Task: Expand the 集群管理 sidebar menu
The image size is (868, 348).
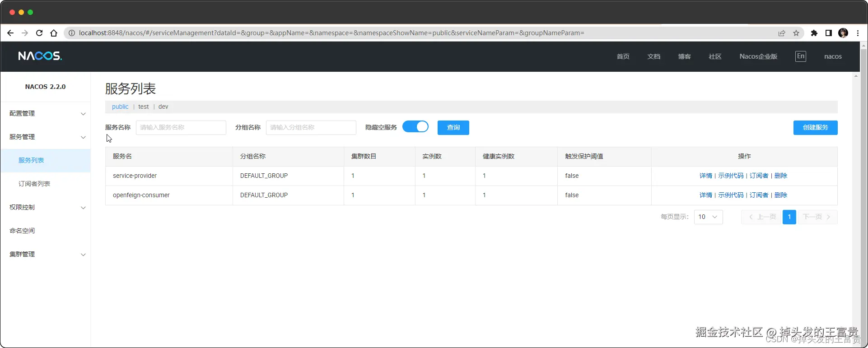Action: (x=45, y=254)
